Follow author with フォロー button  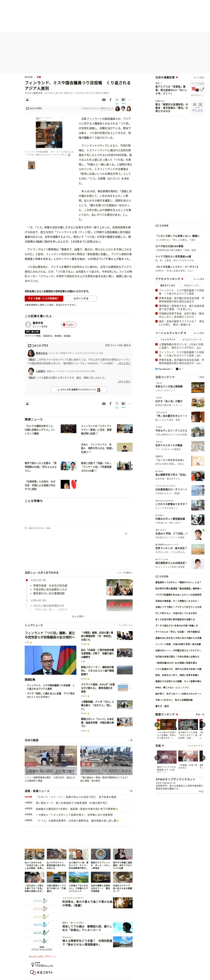click(x=69, y=325)
